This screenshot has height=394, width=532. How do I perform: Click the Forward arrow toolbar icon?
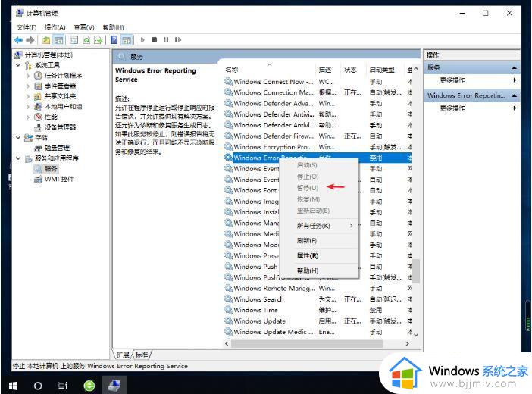pos(30,40)
